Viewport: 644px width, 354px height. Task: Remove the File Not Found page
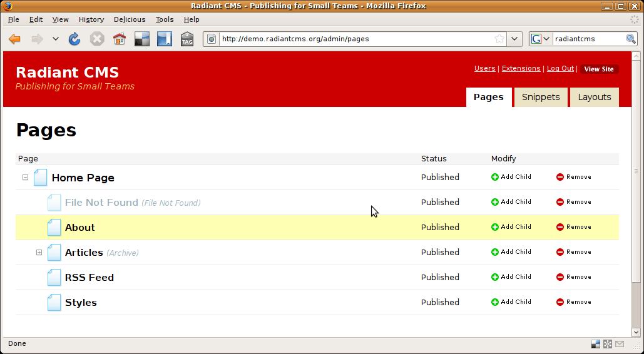(574, 202)
